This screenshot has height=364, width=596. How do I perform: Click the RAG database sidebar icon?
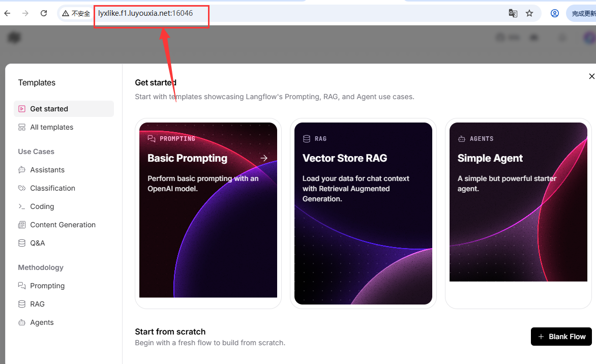click(22, 304)
